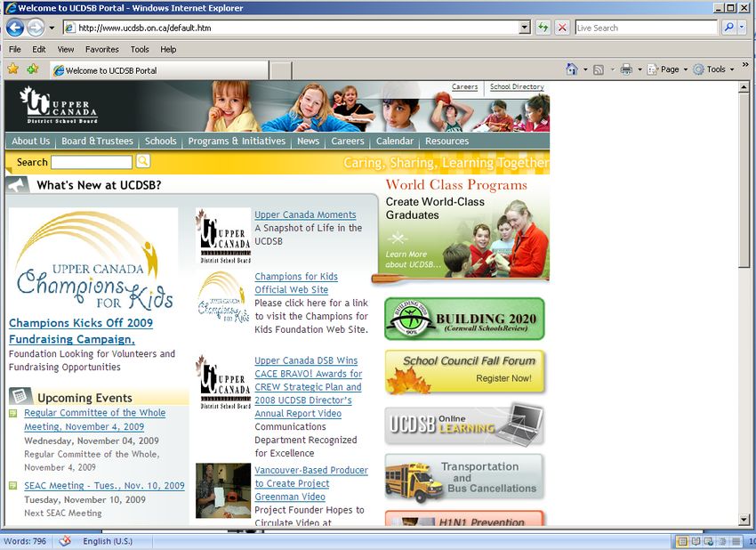756x550 pixels.
Task: Open About Us in the site navigation
Action: tap(31, 141)
